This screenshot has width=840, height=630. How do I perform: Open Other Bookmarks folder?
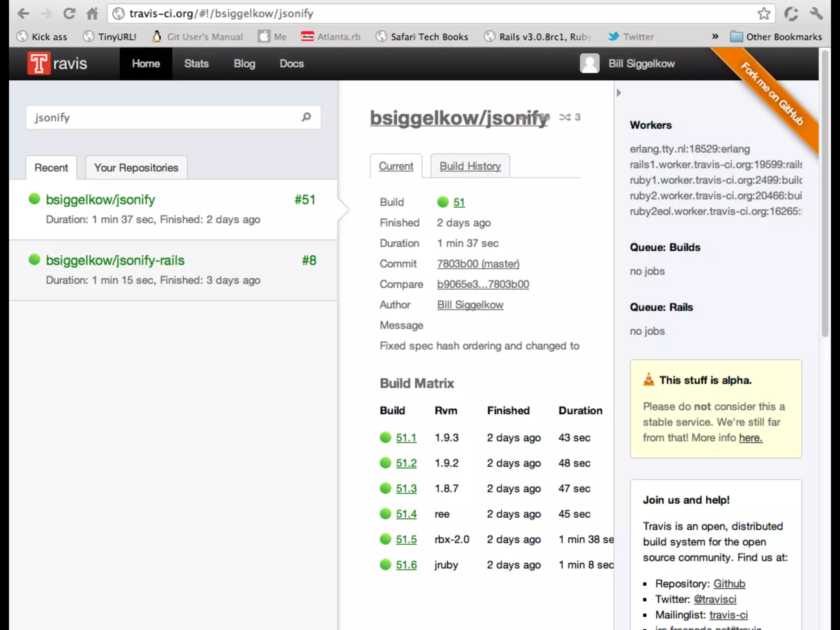(776, 37)
